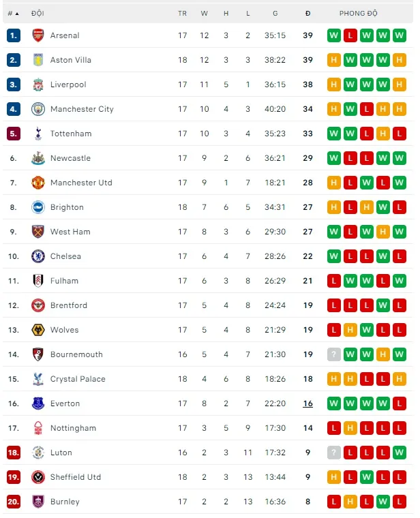Click the Tottenham crest icon
The image size is (420, 518).
38,134
